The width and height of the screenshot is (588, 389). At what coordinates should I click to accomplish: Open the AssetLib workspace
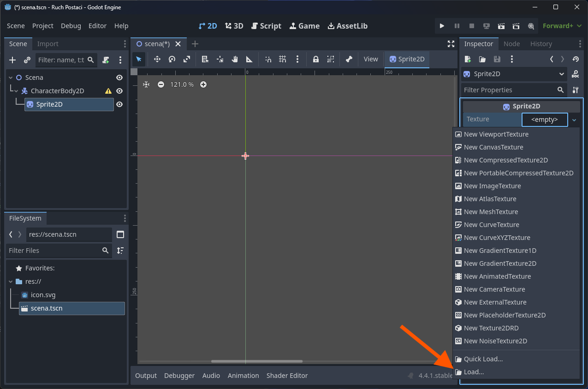(x=348, y=26)
